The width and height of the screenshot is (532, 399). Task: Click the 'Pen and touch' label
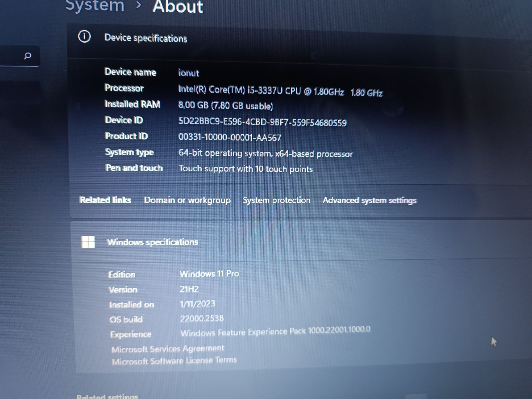[134, 168]
